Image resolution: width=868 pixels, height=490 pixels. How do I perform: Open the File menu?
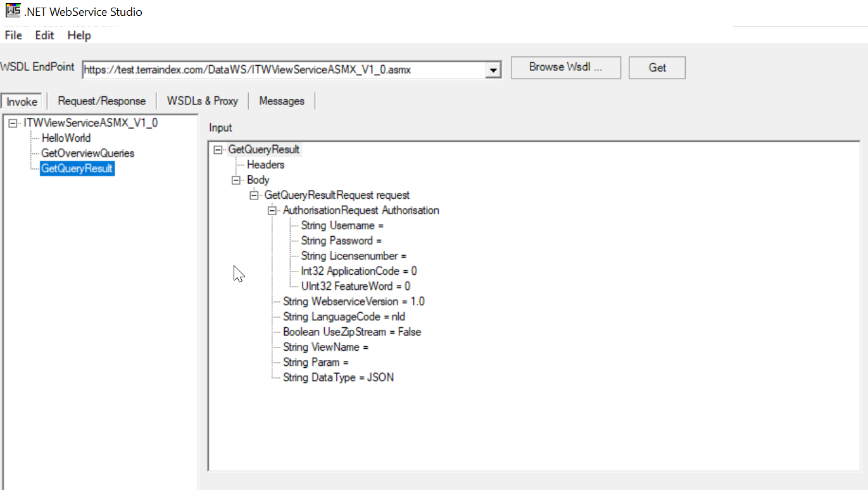(x=13, y=35)
